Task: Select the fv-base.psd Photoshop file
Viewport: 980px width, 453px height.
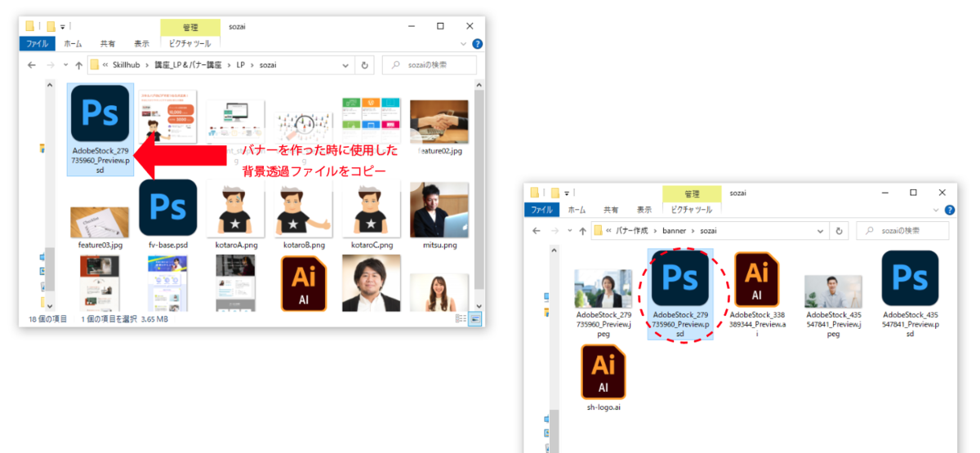Action: 168,214
